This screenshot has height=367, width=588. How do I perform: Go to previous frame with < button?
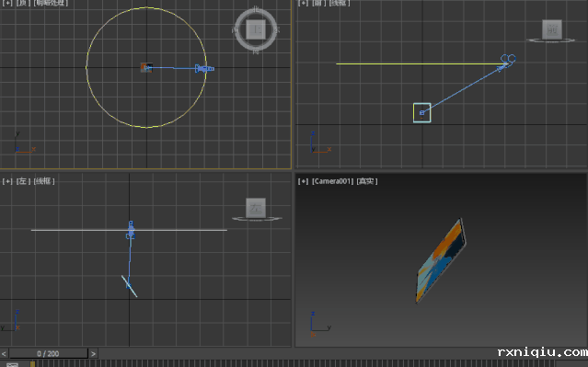pos(4,353)
